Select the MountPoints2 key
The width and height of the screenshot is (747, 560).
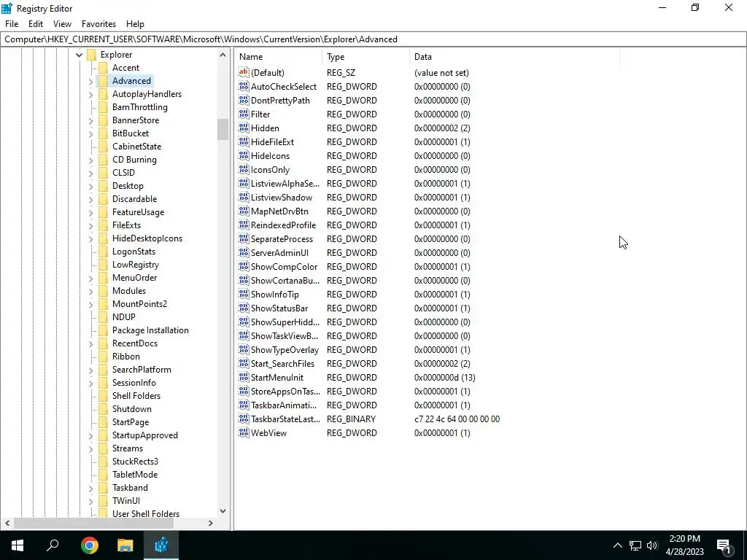click(139, 304)
